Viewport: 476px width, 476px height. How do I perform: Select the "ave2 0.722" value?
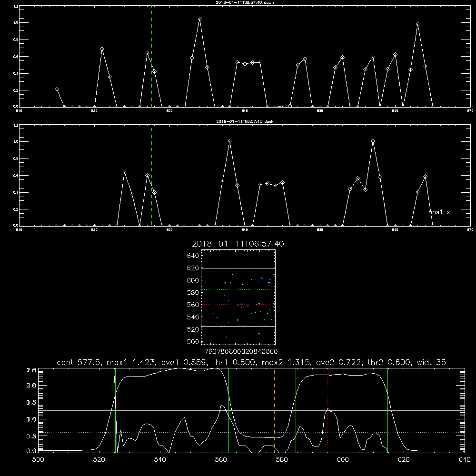(339, 362)
